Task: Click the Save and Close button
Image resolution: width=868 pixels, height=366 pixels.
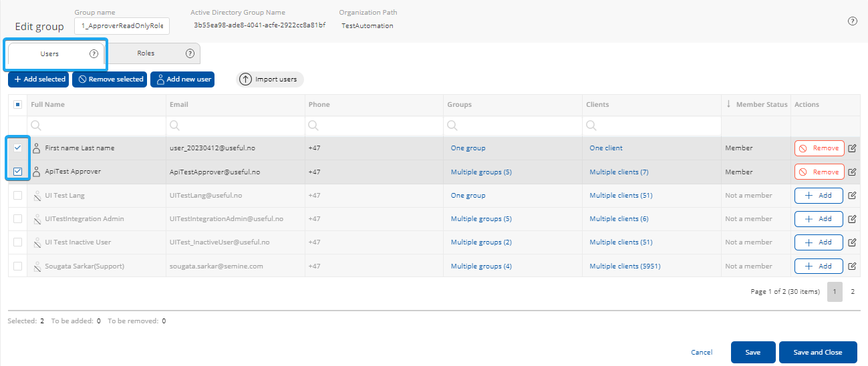Action: point(817,352)
